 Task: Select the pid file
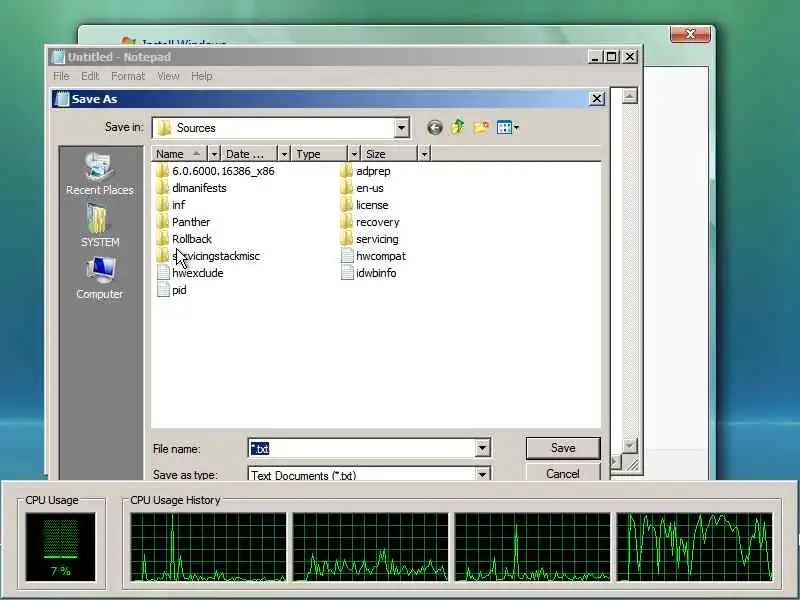(x=171, y=290)
